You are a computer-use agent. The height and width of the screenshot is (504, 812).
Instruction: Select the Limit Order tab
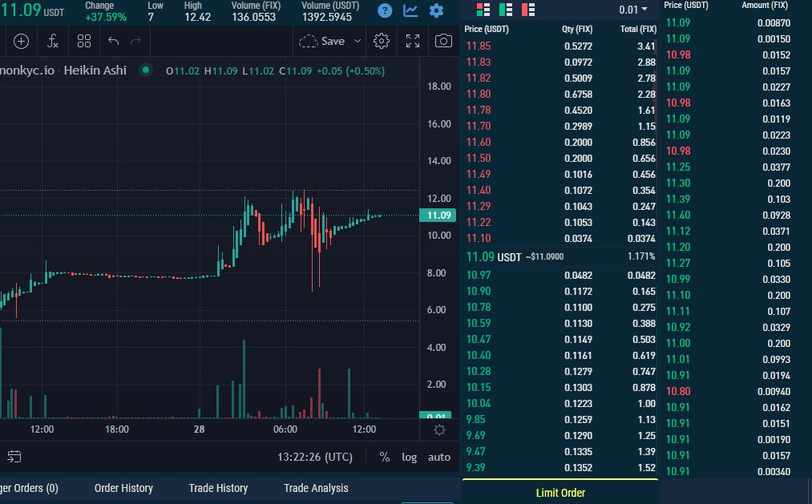[560, 493]
